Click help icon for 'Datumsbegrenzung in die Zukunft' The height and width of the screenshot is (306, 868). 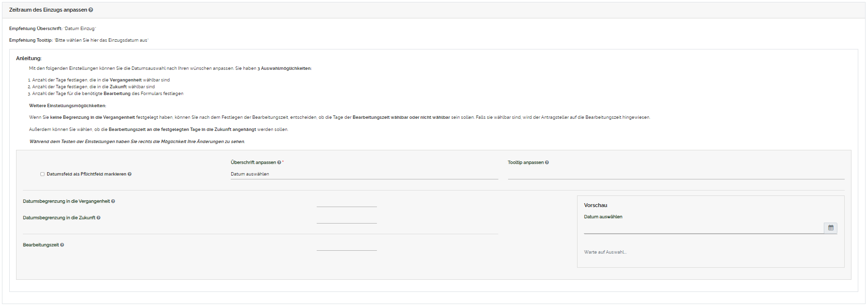click(x=99, y=218)
